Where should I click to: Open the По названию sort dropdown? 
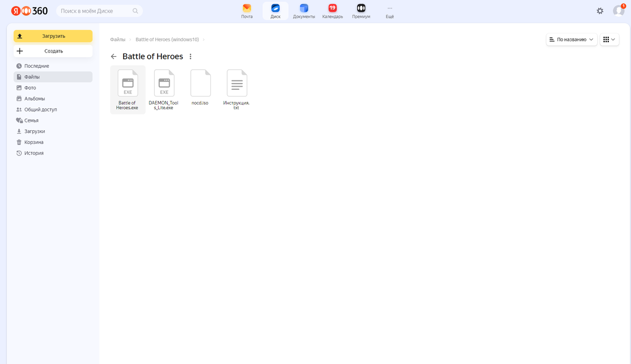point(572,39)
